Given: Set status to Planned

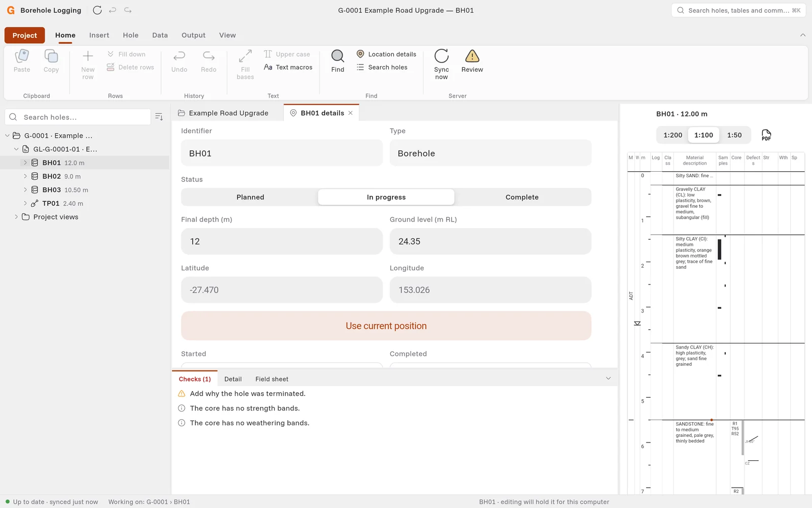Looking at the screenshot, I should (250, 197).
